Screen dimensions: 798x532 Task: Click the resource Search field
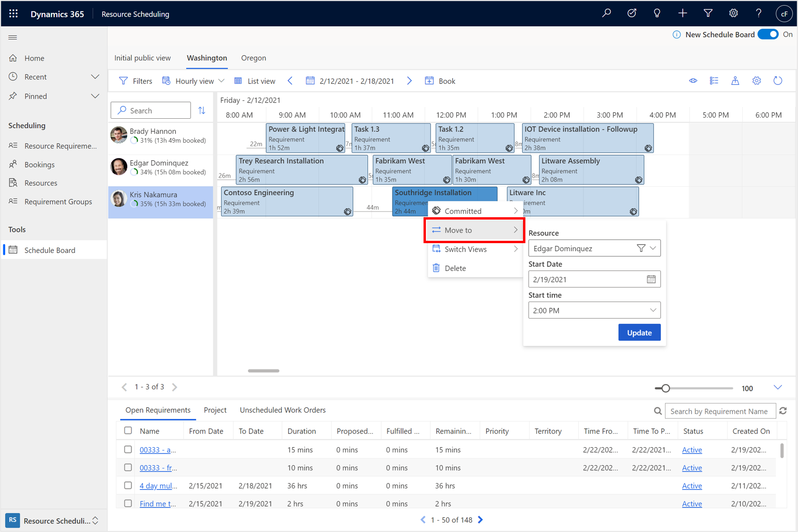[151, 110]
